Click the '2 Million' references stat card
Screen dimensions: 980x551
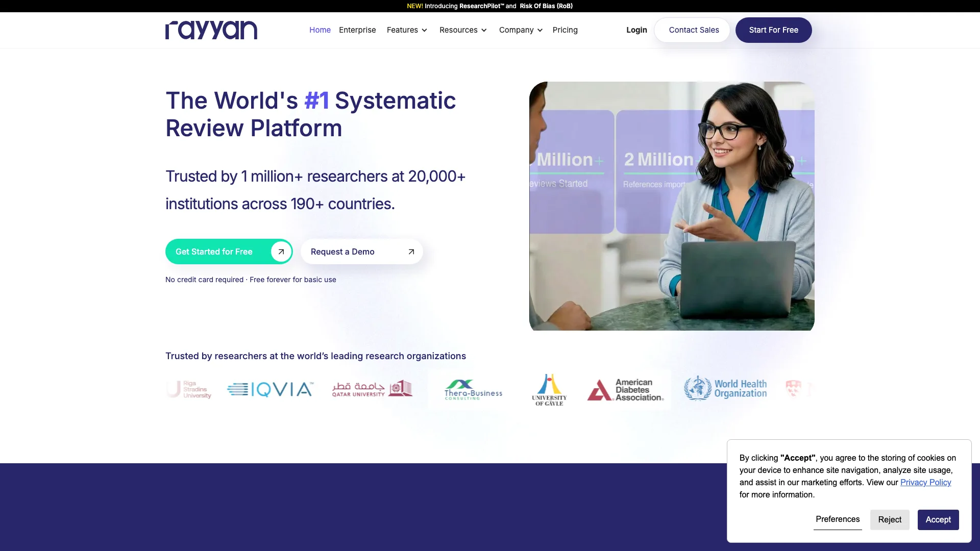tap(658, 172)
